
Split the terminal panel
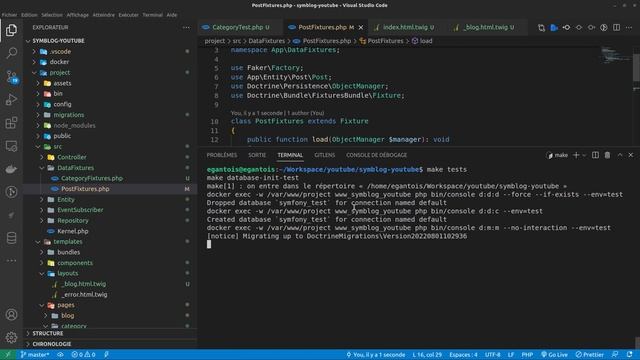tap(595, 155)
